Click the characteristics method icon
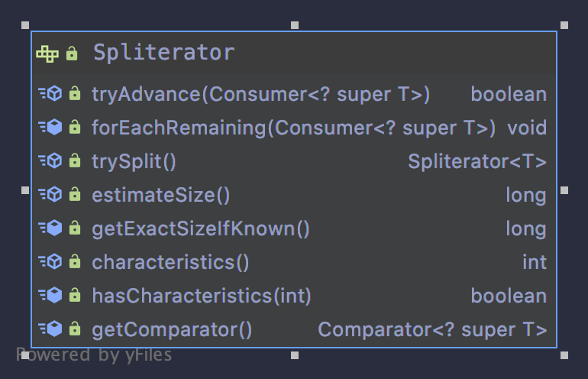Viewport: 588px width, 379px height. 50,263
